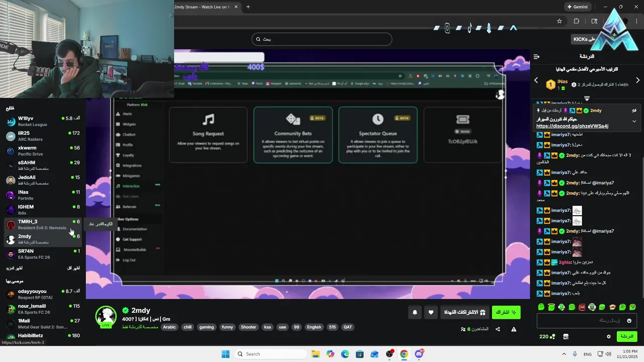
Task: Click the 2ghla username in chat
Action: pyautogui.click(x=566, y=262)
